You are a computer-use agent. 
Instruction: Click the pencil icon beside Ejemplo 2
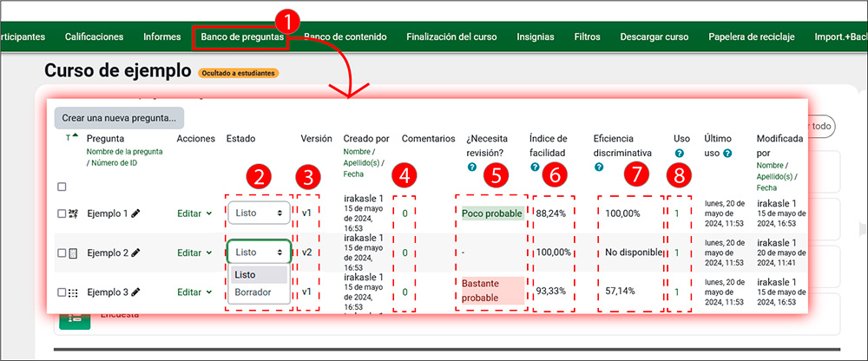[x=135, y=253]
